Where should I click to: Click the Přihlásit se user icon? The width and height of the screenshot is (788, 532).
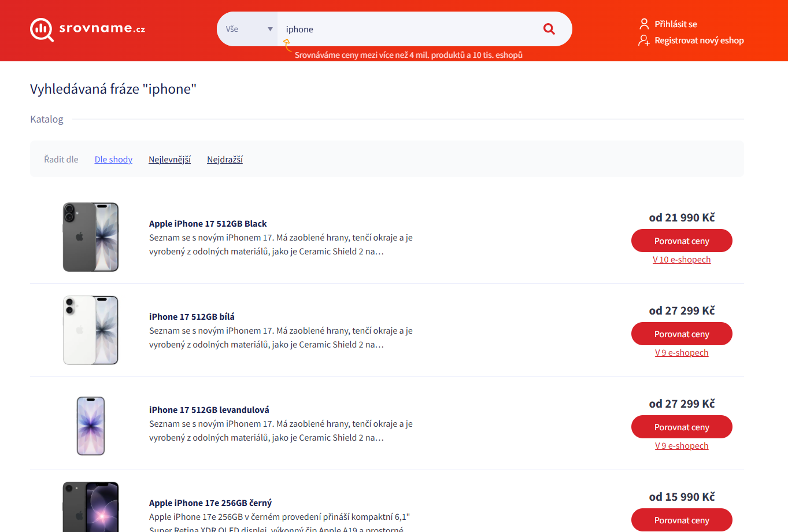(644, 24)
